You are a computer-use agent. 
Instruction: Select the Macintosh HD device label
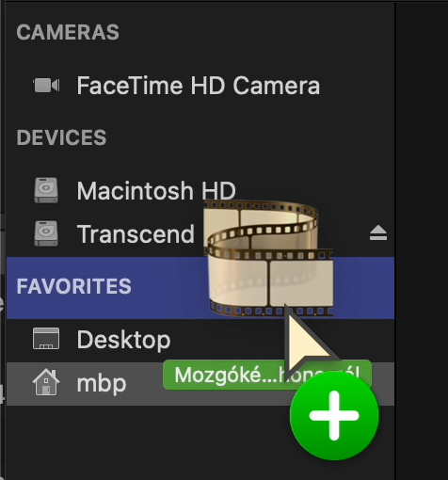(x=156, y=190)
